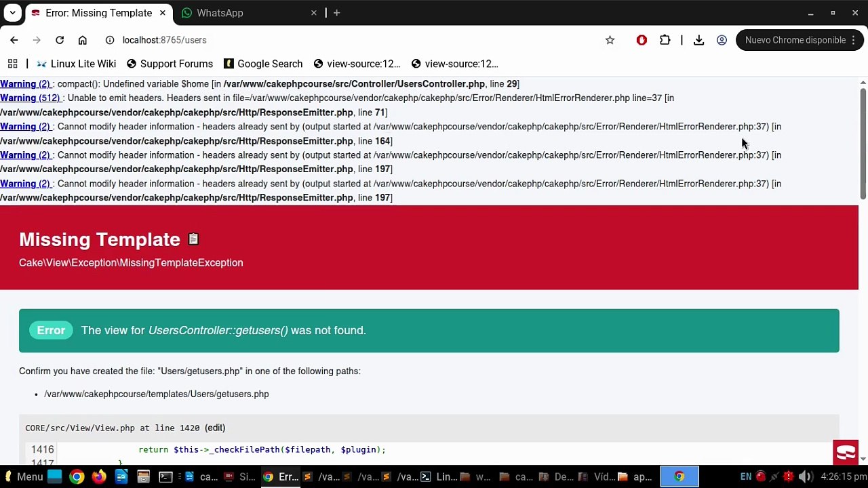Screen dimensions: 868x488
Task: Show desktop via taskbar icon
Action: (54, 476)
